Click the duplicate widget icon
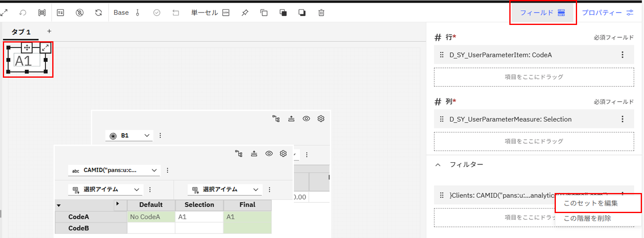 (264, 13)
